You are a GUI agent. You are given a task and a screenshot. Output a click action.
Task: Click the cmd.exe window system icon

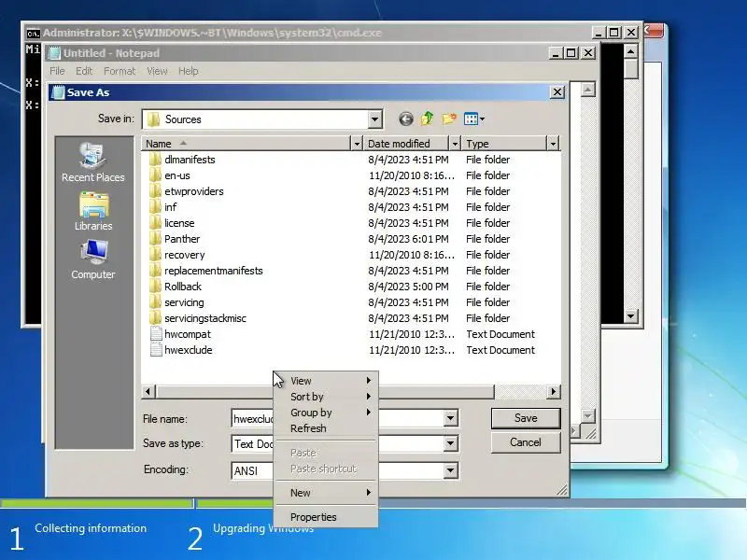pos(33,33)
